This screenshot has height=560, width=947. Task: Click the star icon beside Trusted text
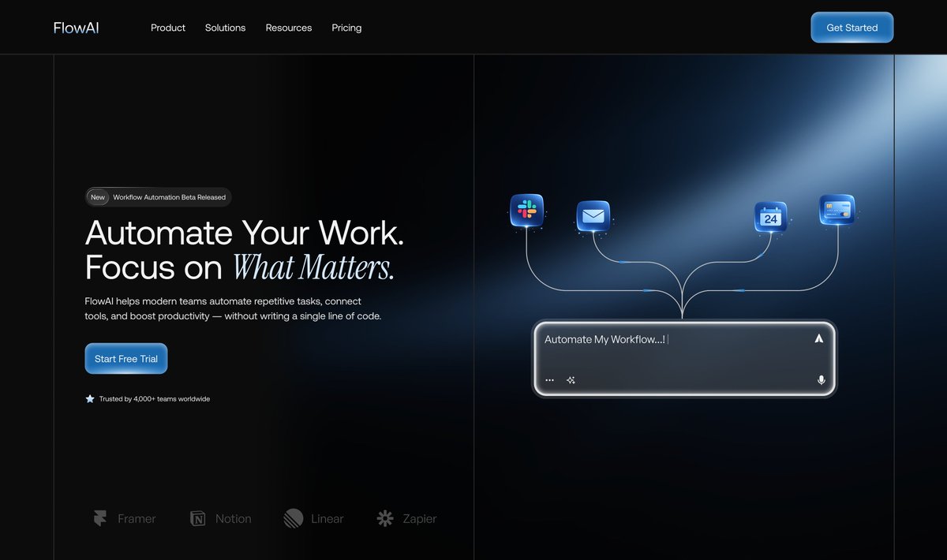90,398
